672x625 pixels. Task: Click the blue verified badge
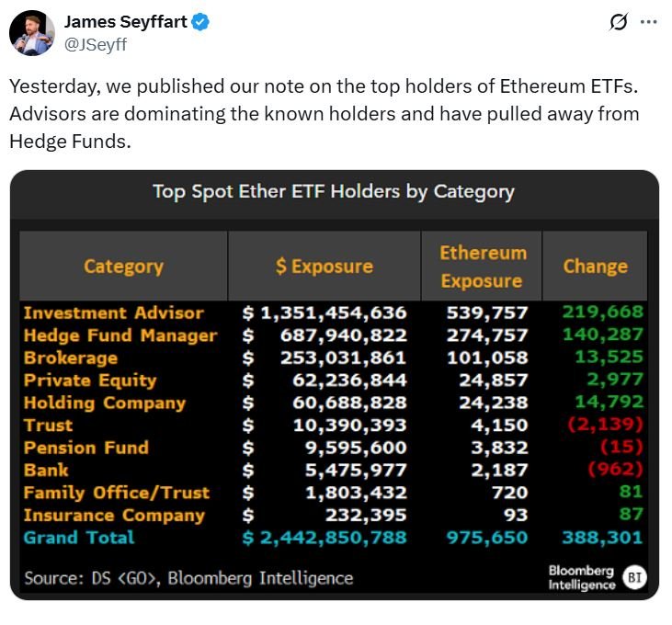200,22
